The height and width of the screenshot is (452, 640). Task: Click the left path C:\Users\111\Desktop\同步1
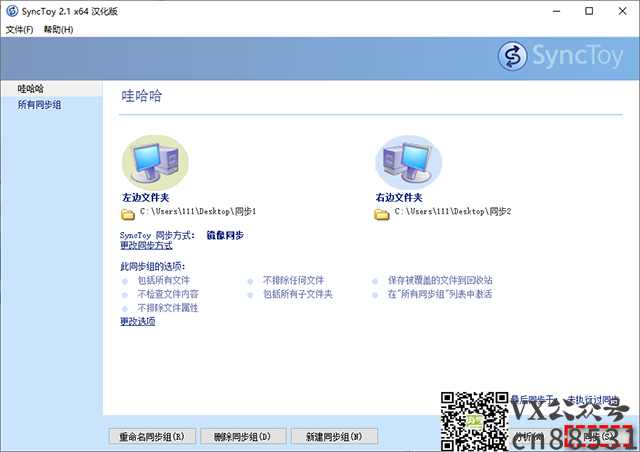click(x=198, y=212)
